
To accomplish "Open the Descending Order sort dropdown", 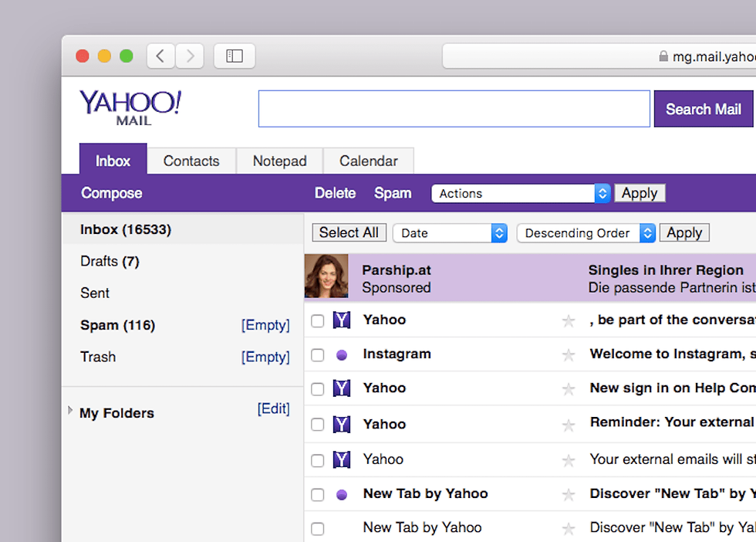I will coord(586,232).
